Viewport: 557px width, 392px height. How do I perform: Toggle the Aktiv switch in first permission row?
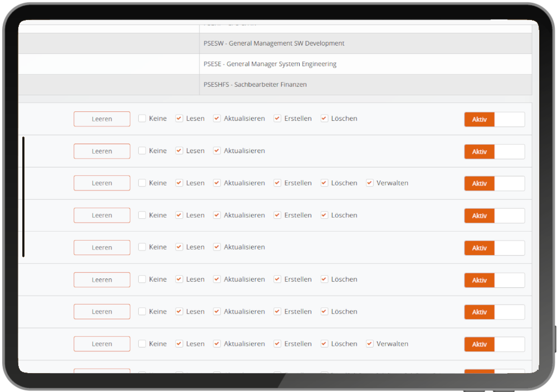494,120
